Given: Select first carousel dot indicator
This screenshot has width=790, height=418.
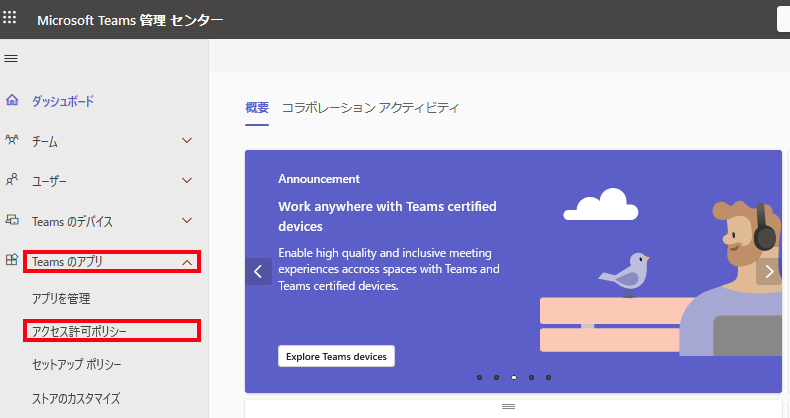Looking at the screenshot, I should click(480, 377).
